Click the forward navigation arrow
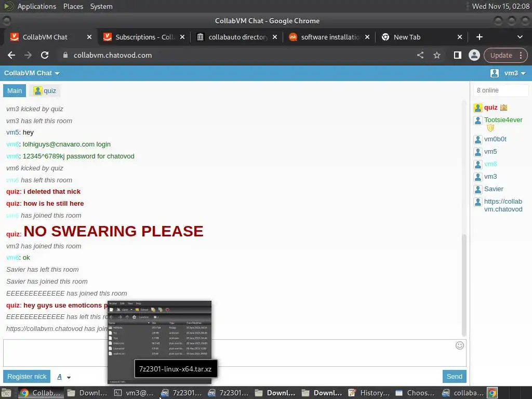Viewport: 532px width, 399px height. 28,55
